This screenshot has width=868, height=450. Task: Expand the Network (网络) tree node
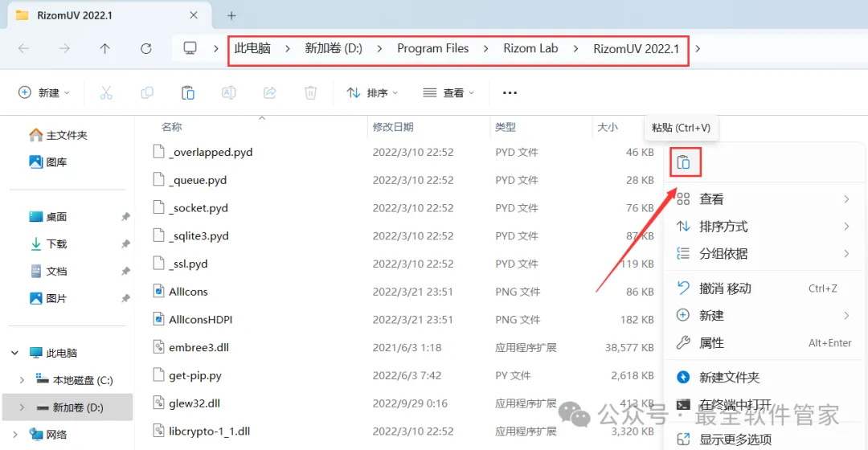click(x=15, y=435)
